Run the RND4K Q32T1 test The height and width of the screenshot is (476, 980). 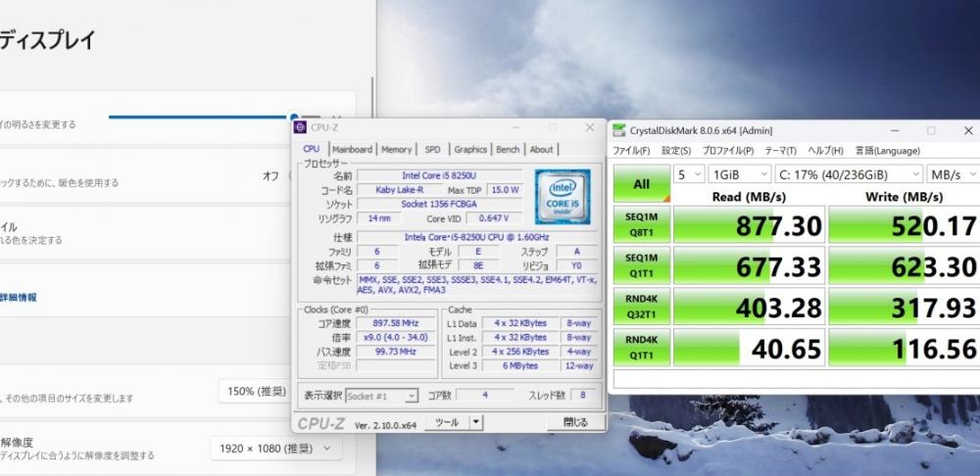tap(641, 307)
